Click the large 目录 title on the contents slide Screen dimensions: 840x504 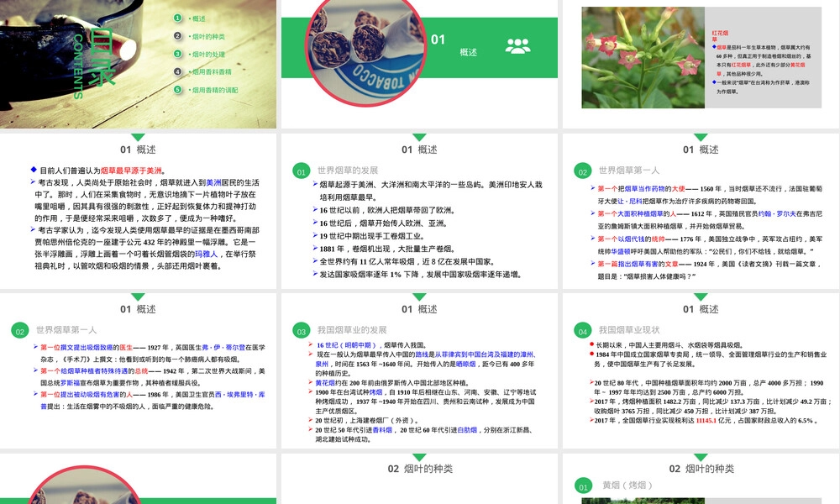point(102,56)
